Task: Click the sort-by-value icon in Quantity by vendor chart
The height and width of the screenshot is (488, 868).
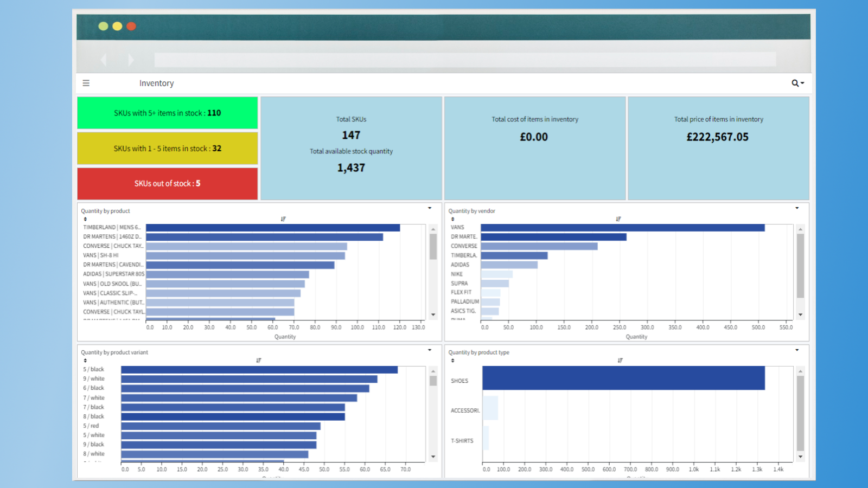Action: point(618,219)
